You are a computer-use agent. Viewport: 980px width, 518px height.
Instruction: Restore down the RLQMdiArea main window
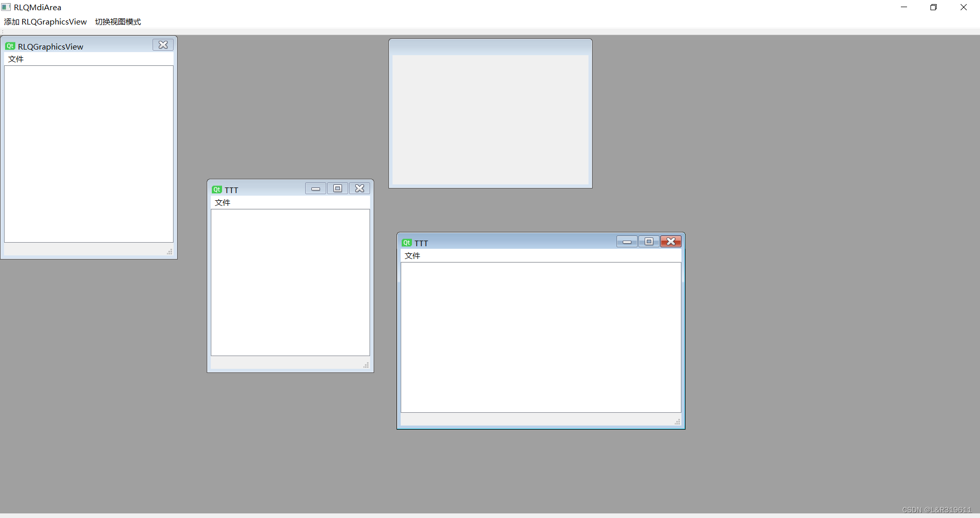click(x=934, y=7)
